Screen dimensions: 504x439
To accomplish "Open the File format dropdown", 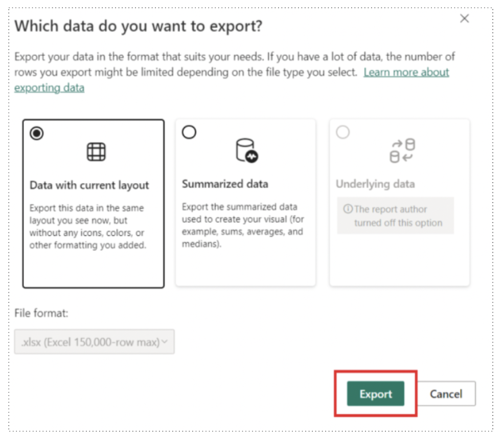I will (94, 342).
